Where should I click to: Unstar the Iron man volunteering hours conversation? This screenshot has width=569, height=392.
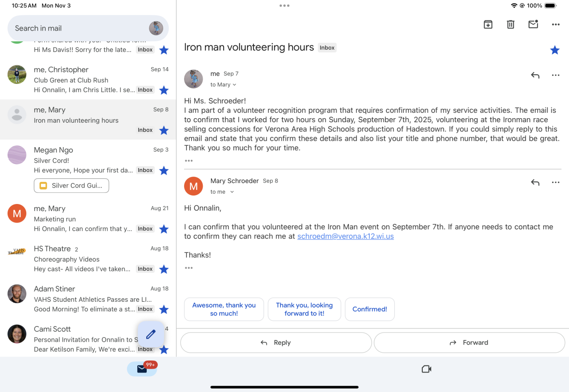pyautogui.click(x=555, y=50)
